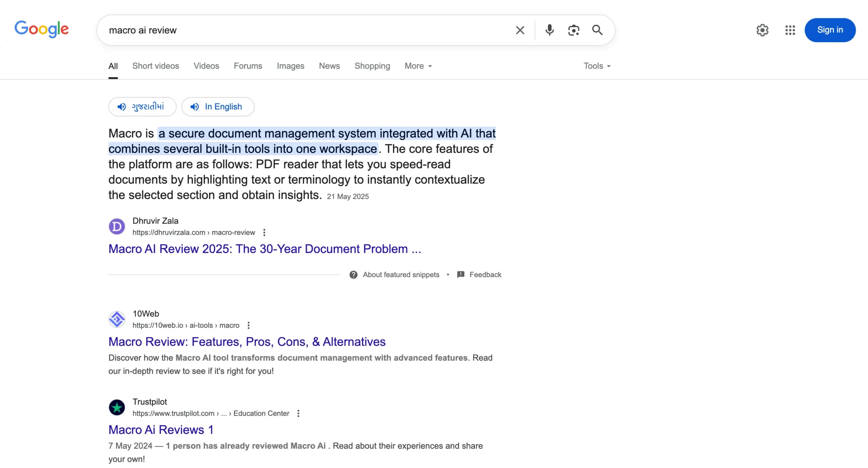Play snippet audio In English
868x468 pixels.
click(218, 106)
